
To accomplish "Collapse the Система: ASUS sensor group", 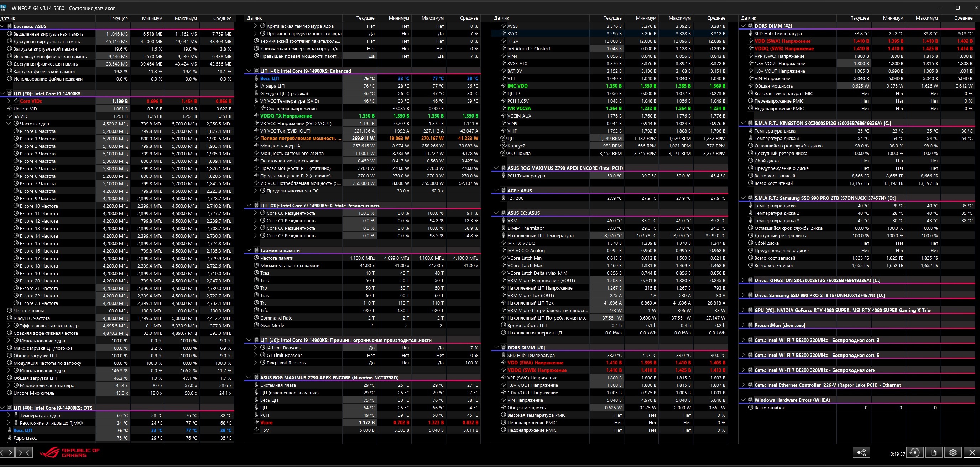I will [2, 26].
